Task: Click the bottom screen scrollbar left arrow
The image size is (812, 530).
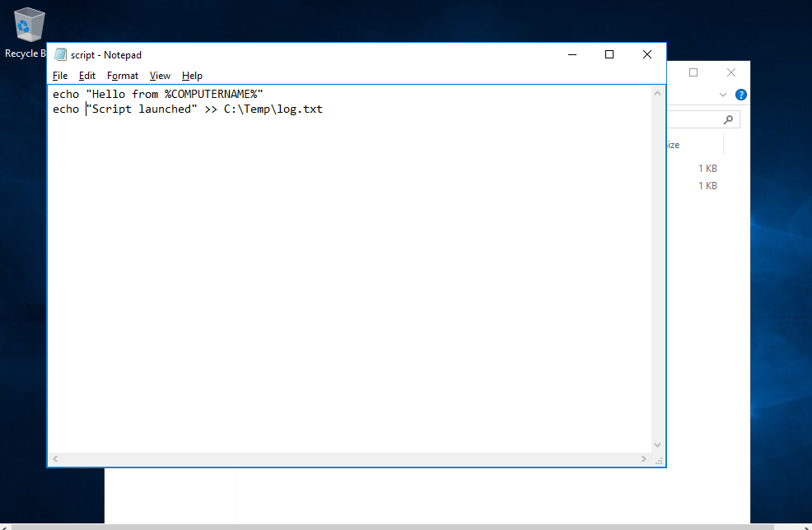Action: [x=4, y=527]
